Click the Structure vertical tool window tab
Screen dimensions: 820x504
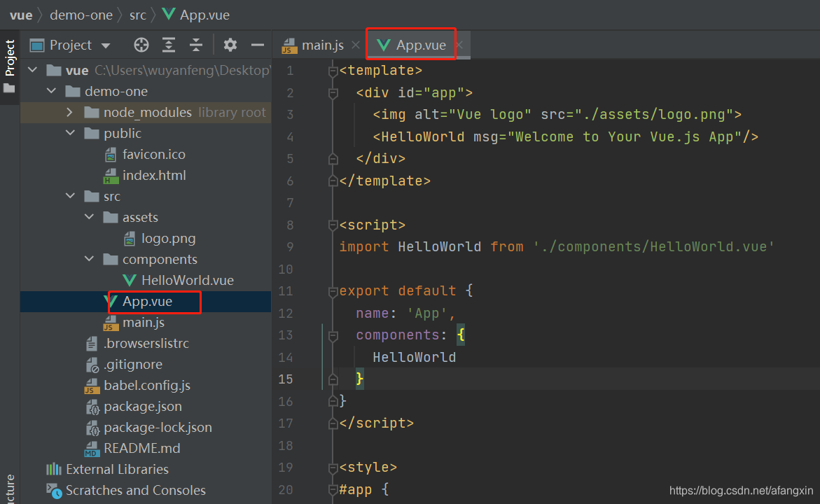(x=9, y=489)
